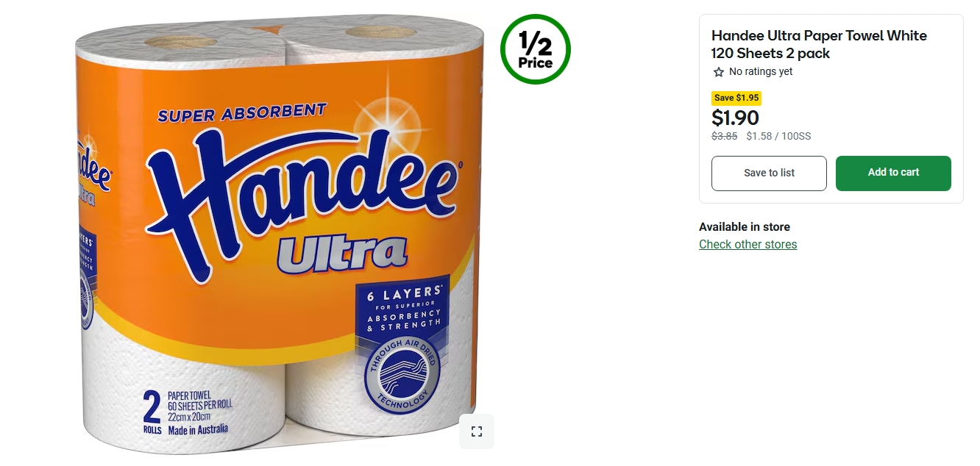Image resolution: width=980 pixels, height=466 pixels.
Task: Click the Available in store label
Action: [744, 227]
